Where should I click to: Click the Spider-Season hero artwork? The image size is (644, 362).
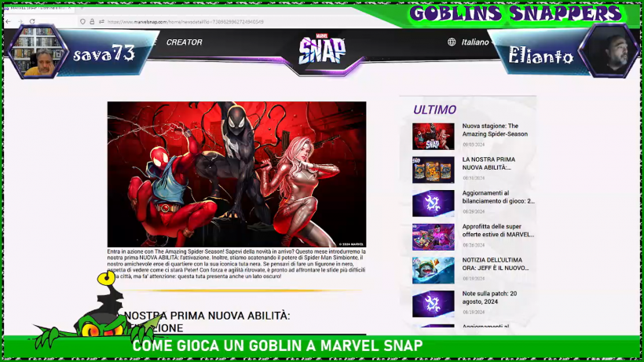pyautogui.click(x=236, y=174)
